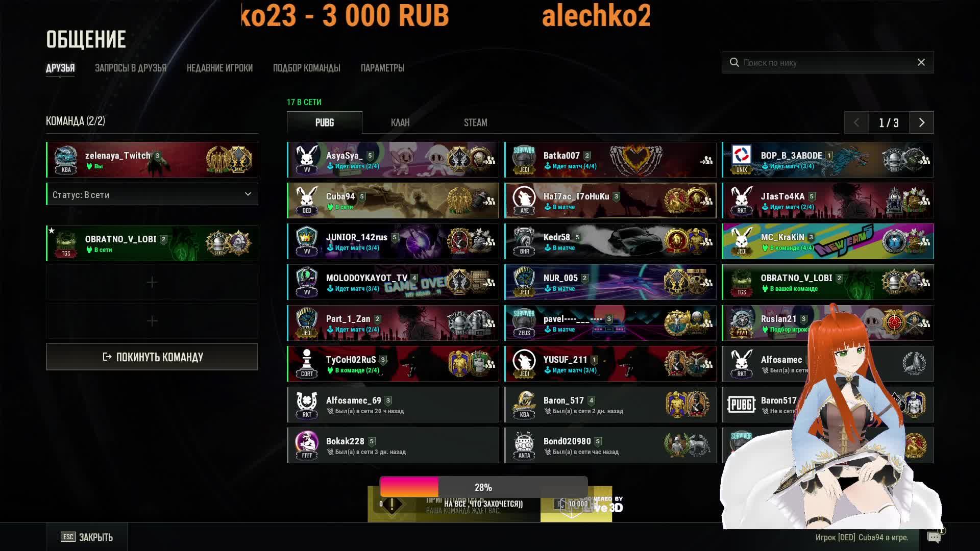Click ПОКИНУТЬ КОМАНДУ button
The width and height of the screenshot is (980, 551).
[x=152, y=357]
